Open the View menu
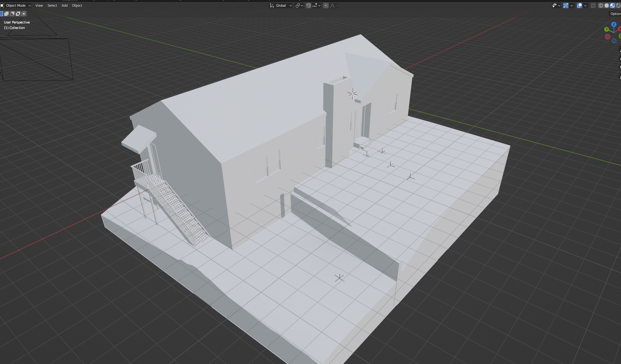 click(x=39, y=5)
